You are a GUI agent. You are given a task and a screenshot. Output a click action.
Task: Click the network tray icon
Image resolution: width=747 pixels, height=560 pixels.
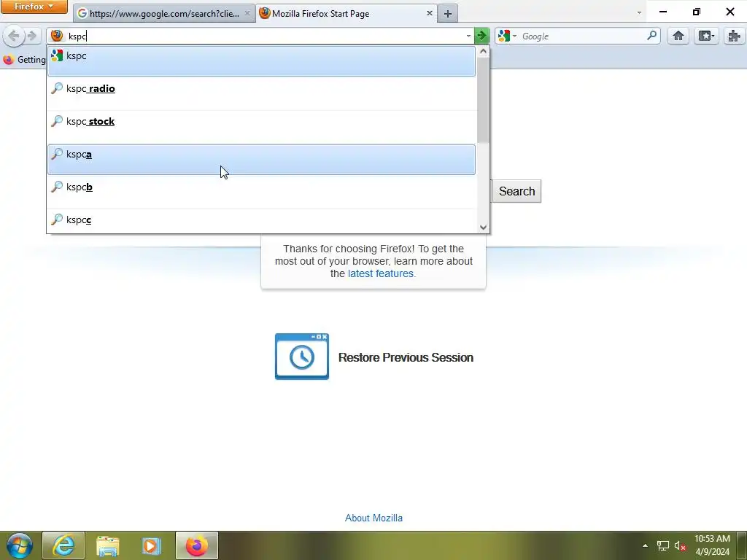tap(662, 545)
